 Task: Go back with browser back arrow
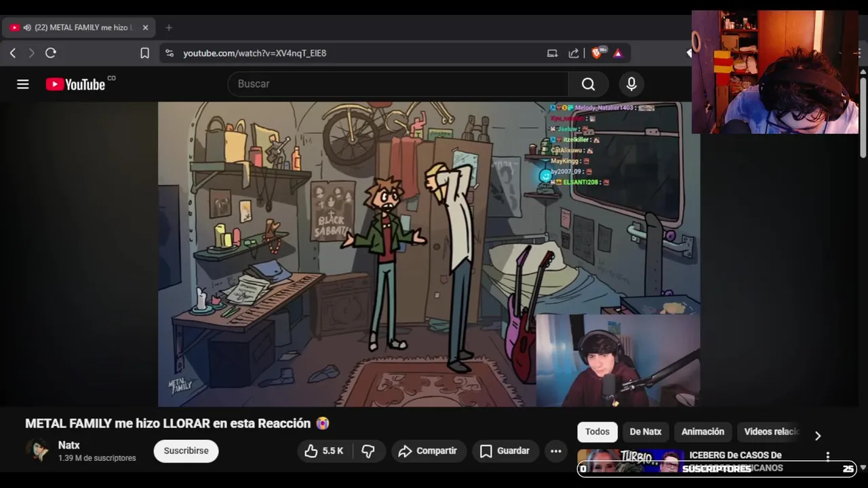click(12, 53)
